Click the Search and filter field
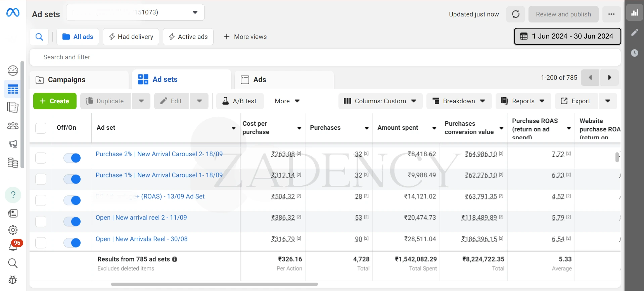The image size is (644, 291). tap(325, 57)
